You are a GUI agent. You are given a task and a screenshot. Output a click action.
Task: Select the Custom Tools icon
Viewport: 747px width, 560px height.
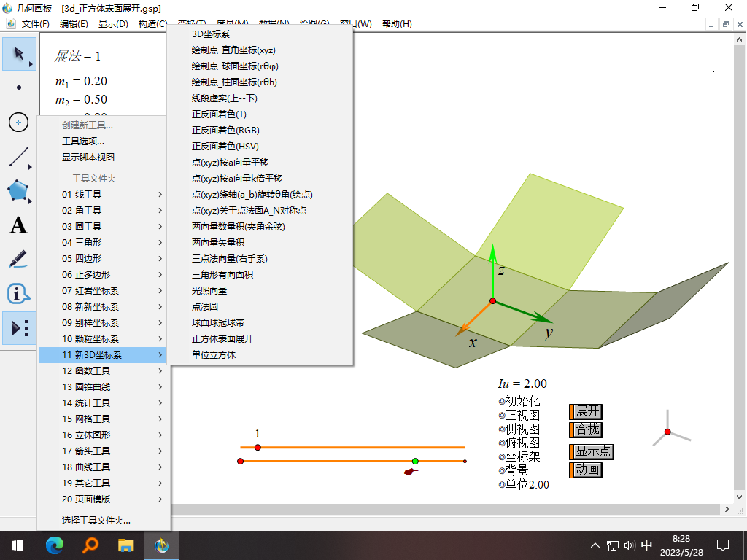pyautogui.click(x=18, y=328)
